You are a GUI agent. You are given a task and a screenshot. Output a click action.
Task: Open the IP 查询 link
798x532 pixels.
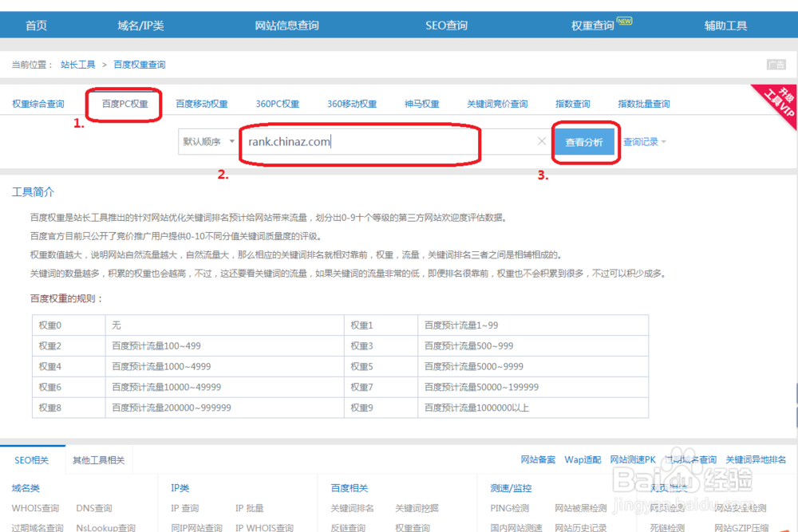coord(185,508)
